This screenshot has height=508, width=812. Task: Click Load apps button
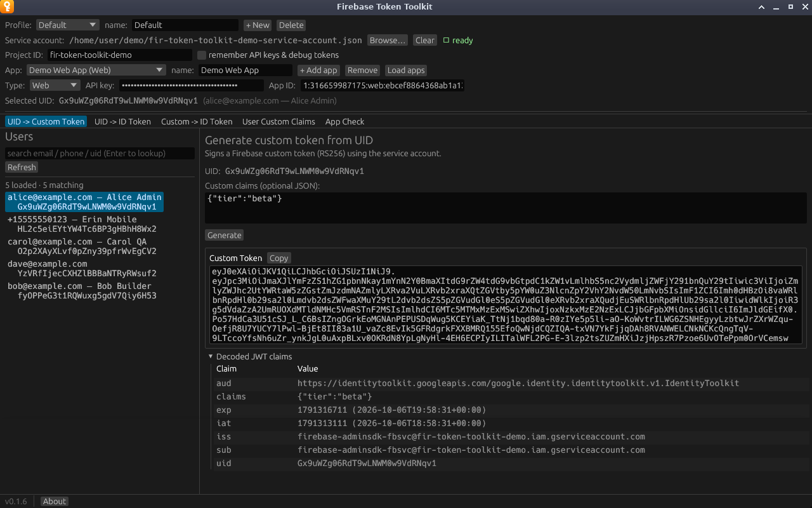[406, 70]
